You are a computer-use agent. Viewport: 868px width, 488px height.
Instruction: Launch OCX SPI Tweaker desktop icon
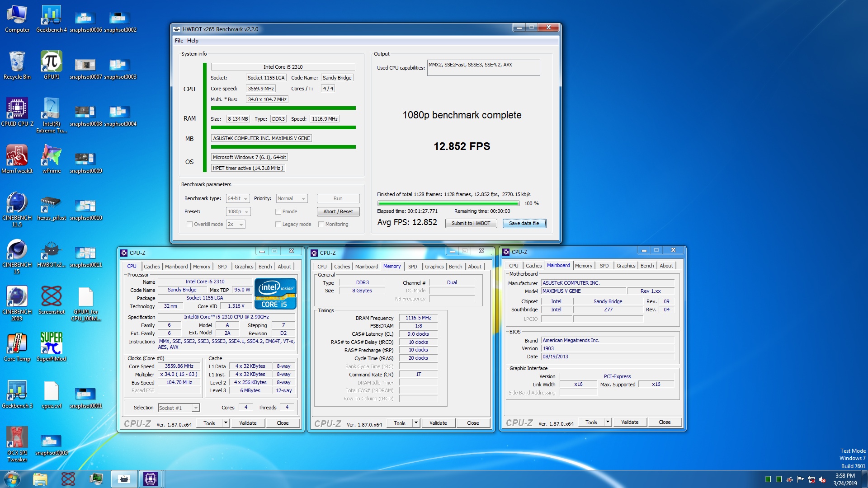pyautogui.click(x=17, y=445)
